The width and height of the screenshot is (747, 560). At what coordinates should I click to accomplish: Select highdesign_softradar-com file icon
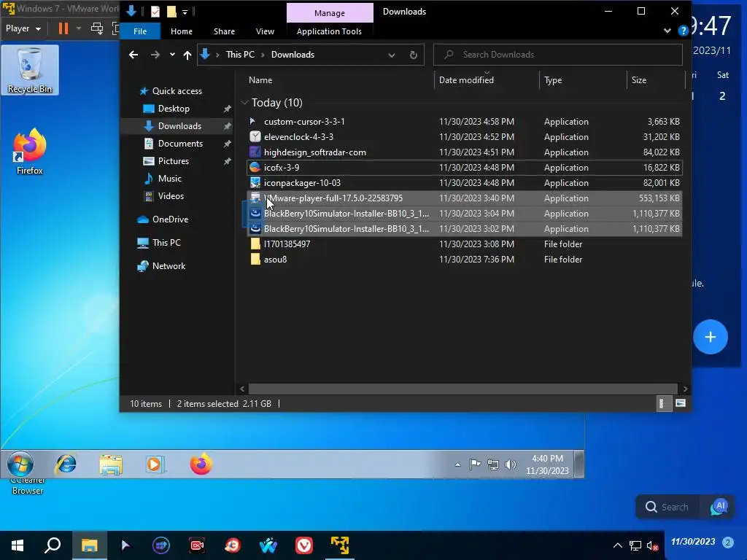click(255, 152)
